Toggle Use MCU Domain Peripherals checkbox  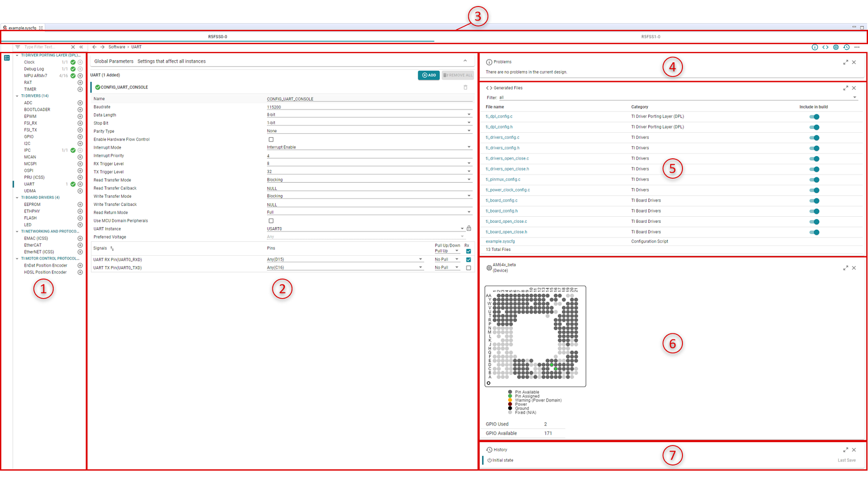pos(271,221)
